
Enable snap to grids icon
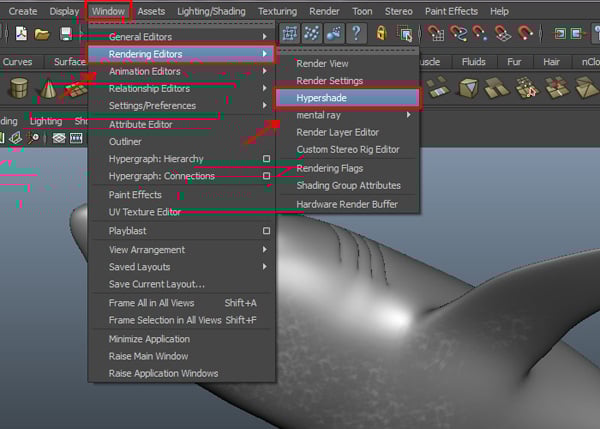coord(289,34)
